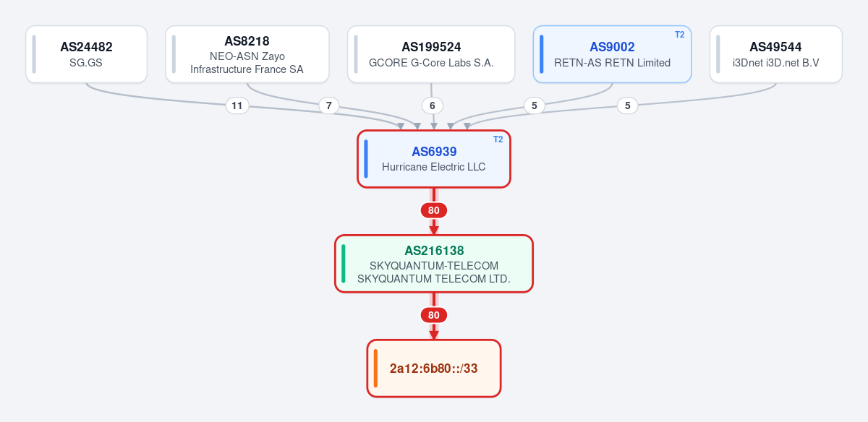Click the edge label showing 11 paths
The height and width of the screenshot is (422, 868).
(237, 105)
